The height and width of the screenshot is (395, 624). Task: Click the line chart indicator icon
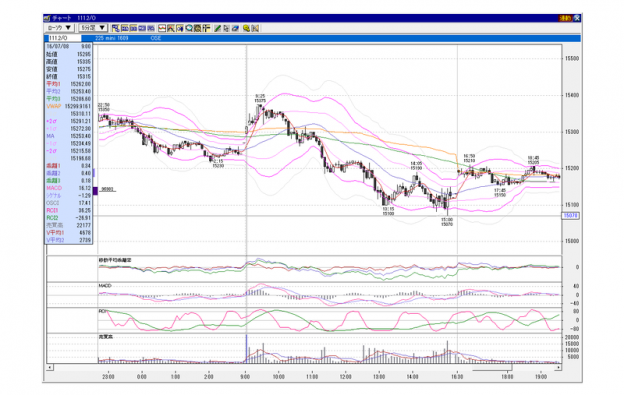(x=162, y=28)
